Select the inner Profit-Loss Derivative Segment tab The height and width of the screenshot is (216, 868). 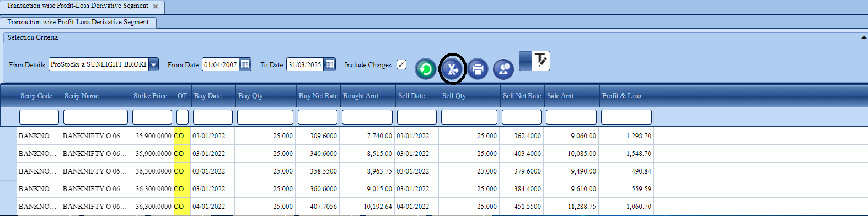click(78, 22)
